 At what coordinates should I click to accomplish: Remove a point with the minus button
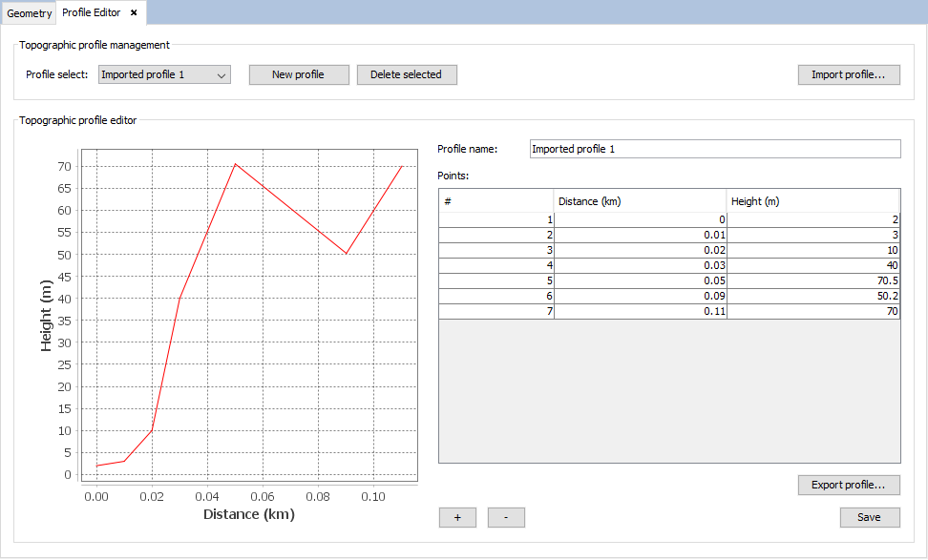[x=506, y=517]
